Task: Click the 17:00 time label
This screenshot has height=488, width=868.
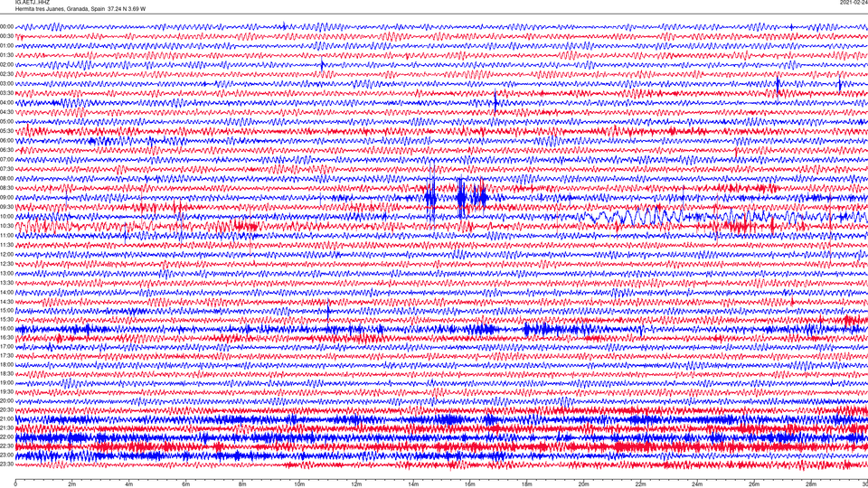Action: pos(6,346)
